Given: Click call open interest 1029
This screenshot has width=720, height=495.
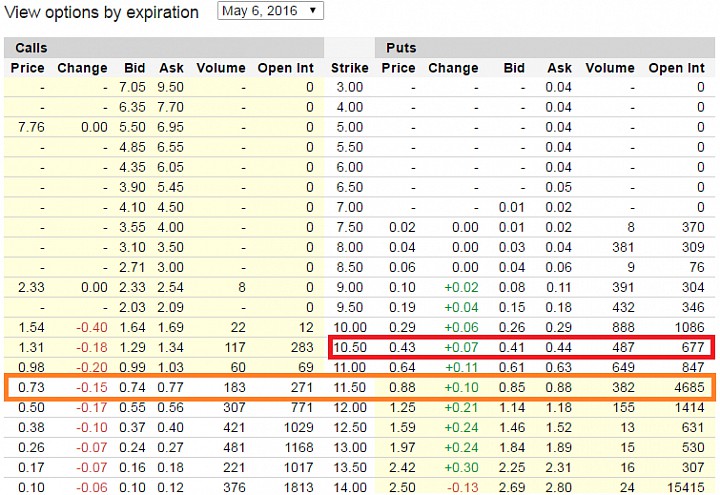Looking at the screenshot, I should [298, 428].
